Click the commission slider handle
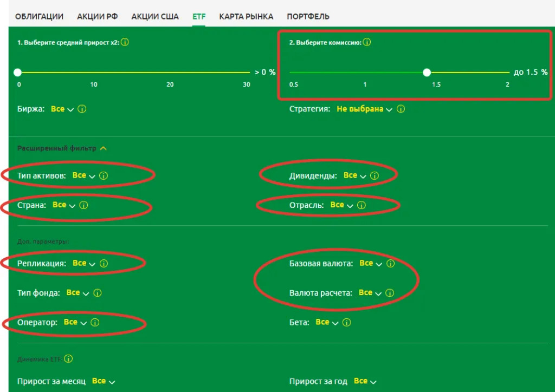Viewport: 555px width, 392px height. click(x=427, y=72)
